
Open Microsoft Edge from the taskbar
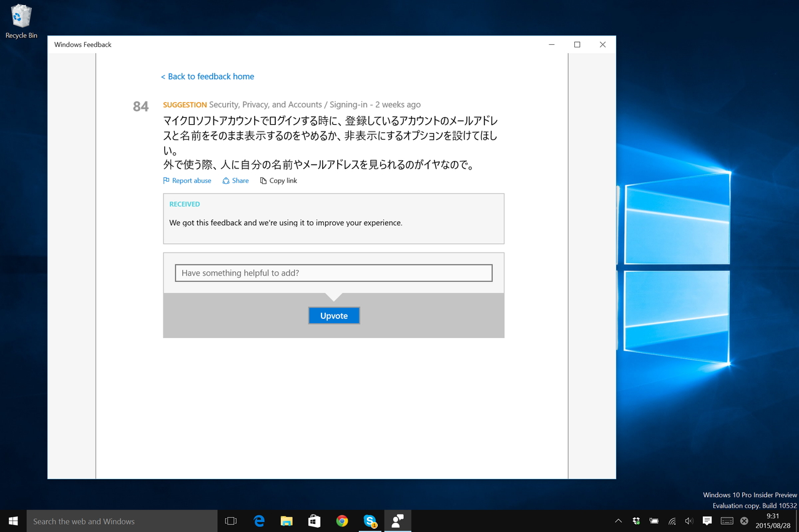tap(258, 521)
